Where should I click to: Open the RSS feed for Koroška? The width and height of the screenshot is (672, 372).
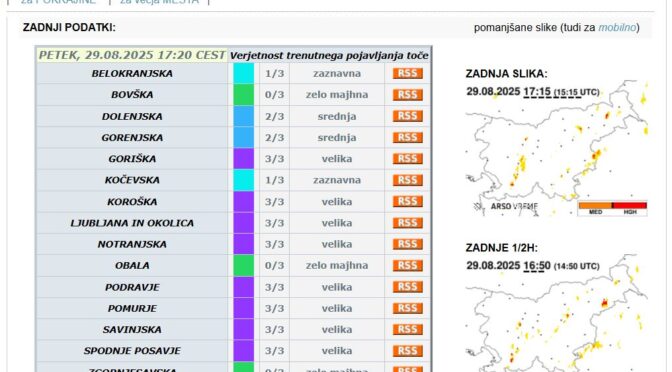point(408,201)
